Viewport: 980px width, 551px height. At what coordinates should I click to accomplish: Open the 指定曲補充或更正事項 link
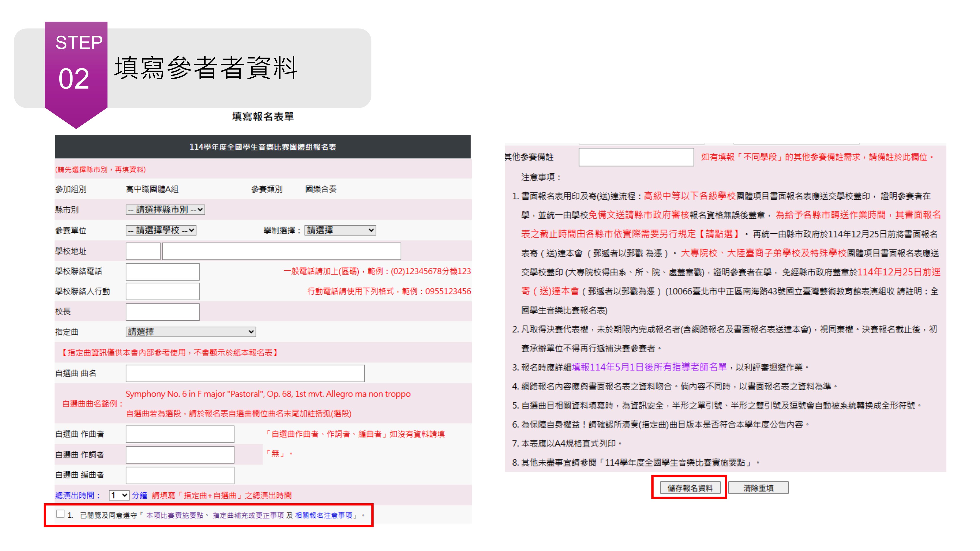pyautogui.click(x=248, y=516)
